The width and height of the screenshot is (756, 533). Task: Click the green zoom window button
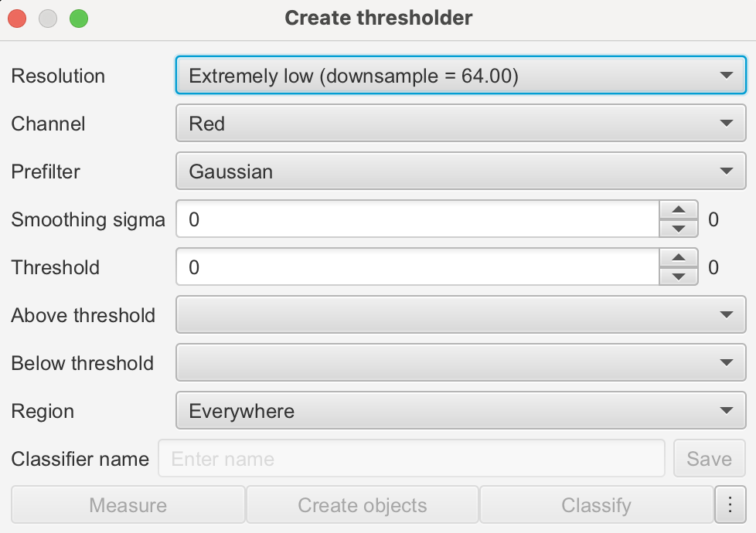[77, 18]
